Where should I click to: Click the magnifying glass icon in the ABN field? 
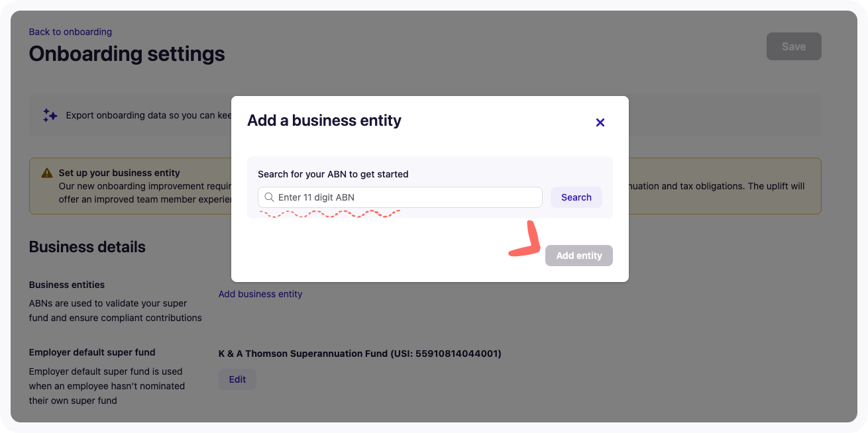click(x=269, y=197)
